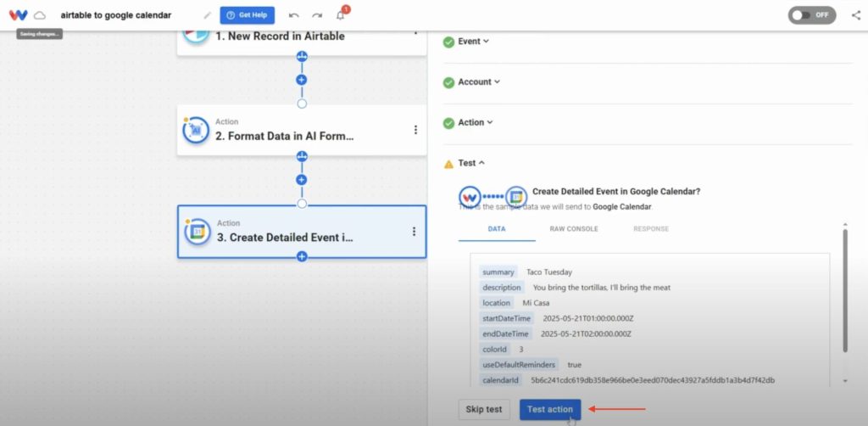Screen dimensions: 868x426
Task: Add step with plus below Airtable trigger
Action: pos(301,80)
